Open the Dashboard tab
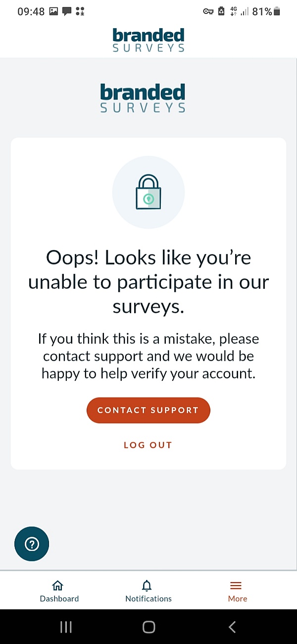This screenshot has width=297, height=644. [x=59, y=591]
